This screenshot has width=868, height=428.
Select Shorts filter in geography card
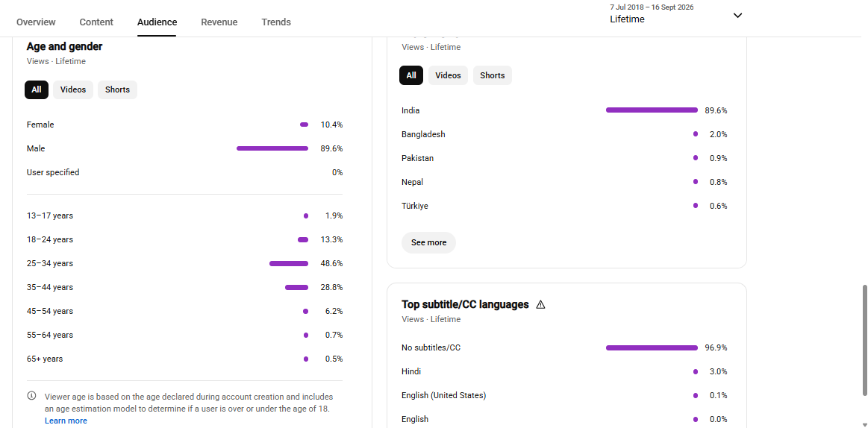[x=493, y=75]
